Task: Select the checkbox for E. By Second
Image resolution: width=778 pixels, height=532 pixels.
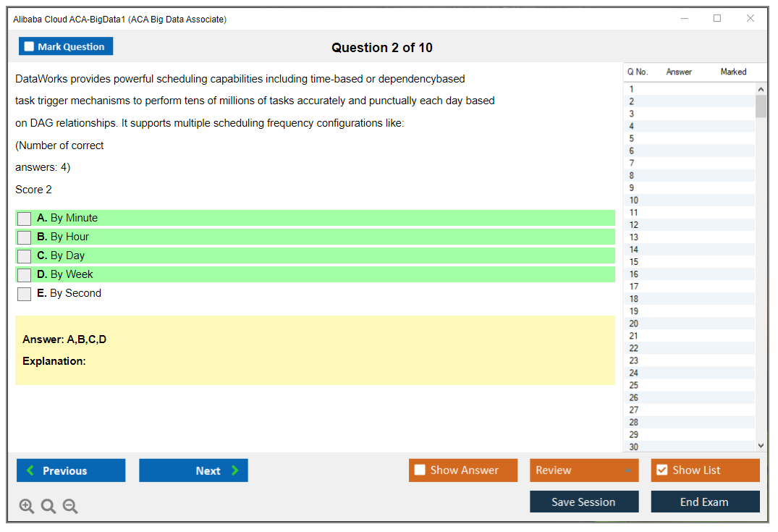Action: point(25,294)
